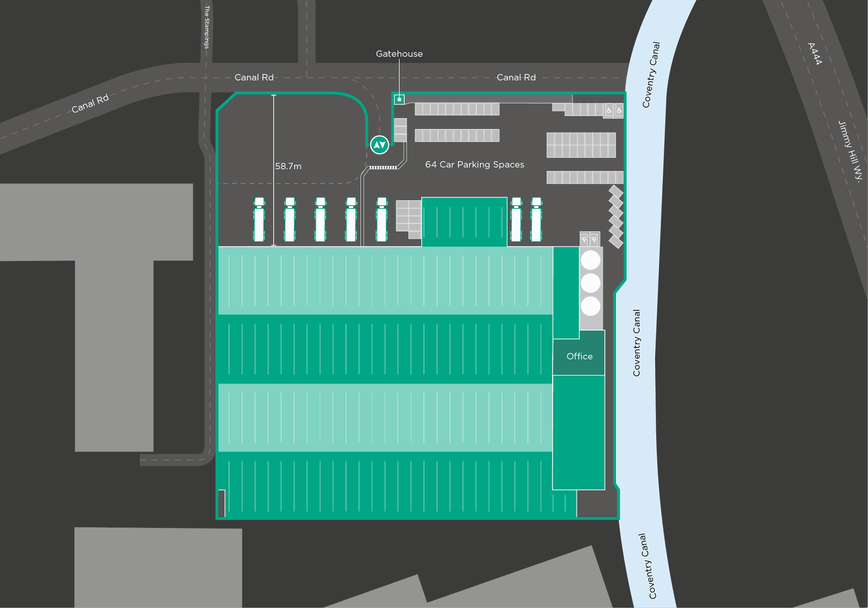Select the 'Gatehouse' label
This screenshot has height=608, width=868.
pyautogui.click(x=399, y=54)
